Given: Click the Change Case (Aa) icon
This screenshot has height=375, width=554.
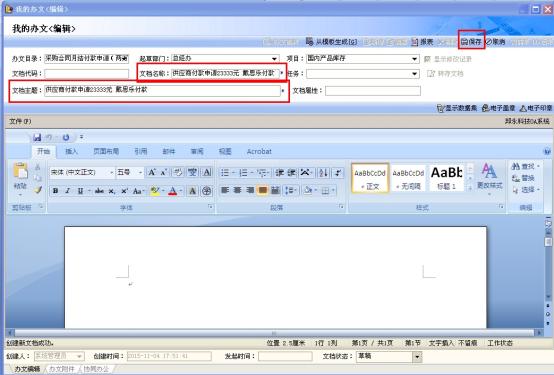Looking at the screenshot, I should [137, 191].
